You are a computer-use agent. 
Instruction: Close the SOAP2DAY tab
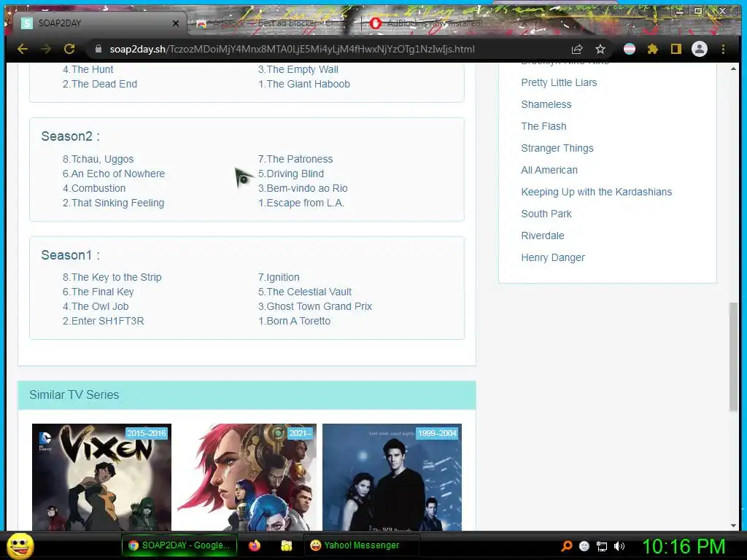176,23
